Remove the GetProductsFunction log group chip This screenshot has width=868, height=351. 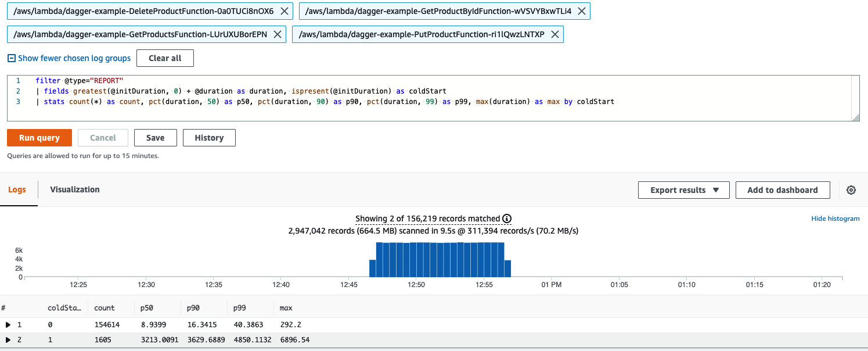[x=278, y=34]
